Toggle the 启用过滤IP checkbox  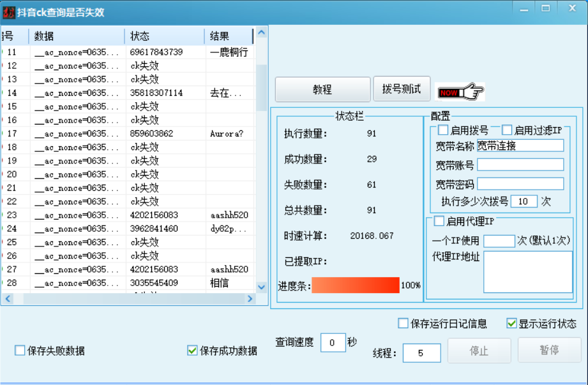click(507, 130)
